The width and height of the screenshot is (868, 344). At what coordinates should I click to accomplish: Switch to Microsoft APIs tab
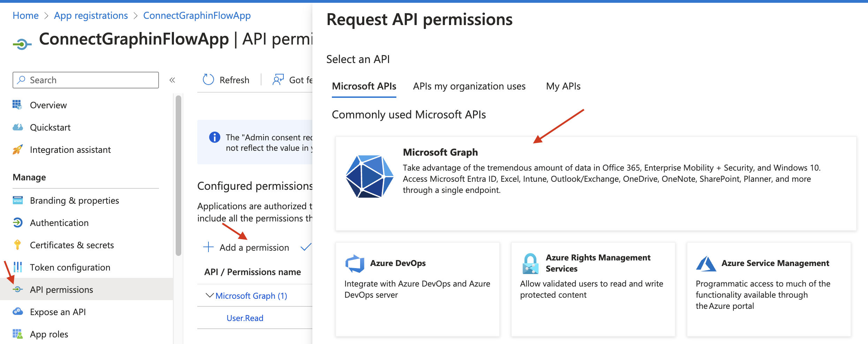pos(364,86)
